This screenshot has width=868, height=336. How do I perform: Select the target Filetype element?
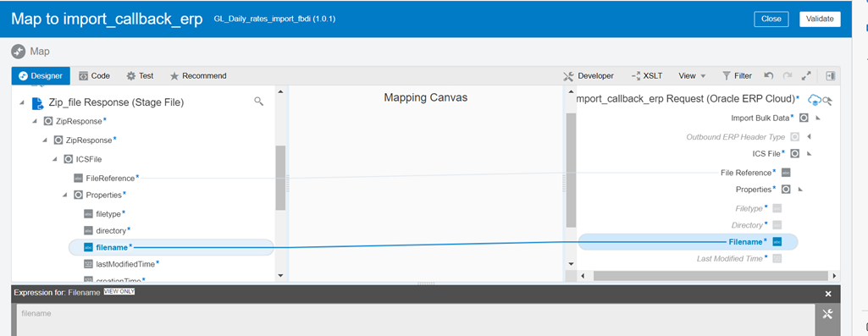pos(749,209)
